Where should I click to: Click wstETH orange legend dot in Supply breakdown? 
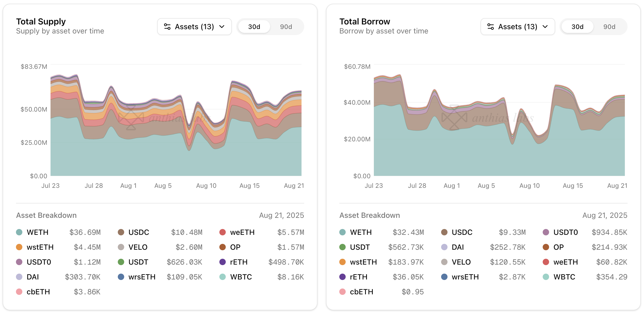[19, 247]
